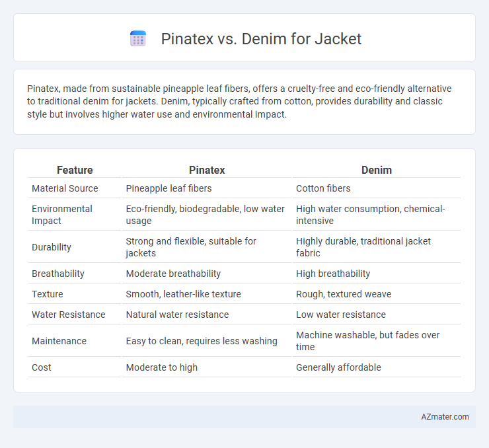Click the 'Cotton fibers' cell

click(323, 188)
